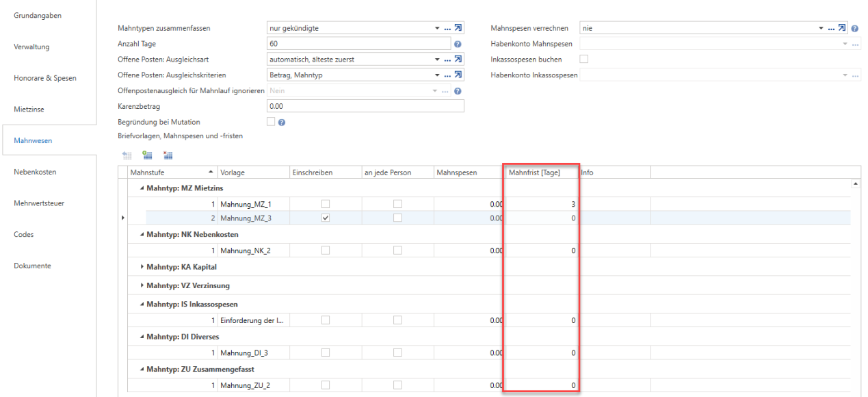868x397 pixels.
Task: Enable the Begründung bei Mutation checkbox
Action: pos(271,122)
